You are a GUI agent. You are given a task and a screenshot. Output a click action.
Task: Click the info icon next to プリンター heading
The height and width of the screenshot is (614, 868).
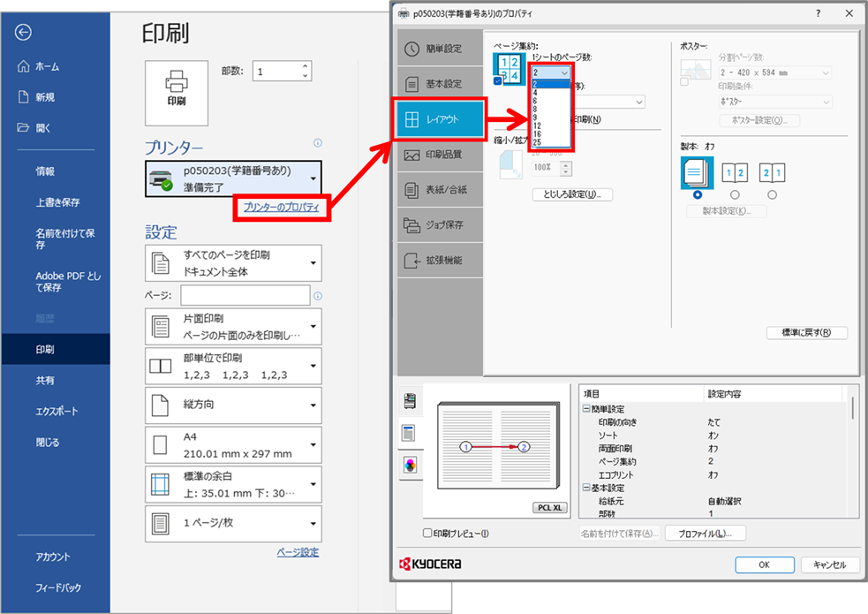pyautogui.click(x=317, y=143)
